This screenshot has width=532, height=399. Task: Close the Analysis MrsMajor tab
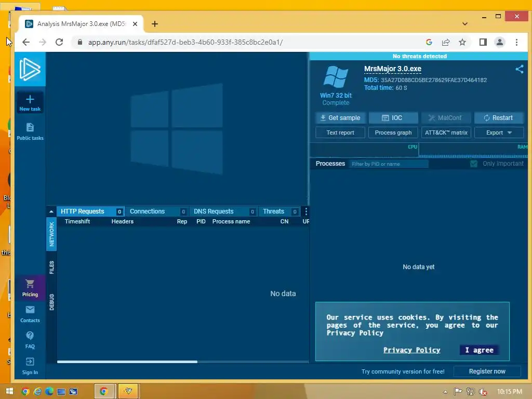coord(135,24)
